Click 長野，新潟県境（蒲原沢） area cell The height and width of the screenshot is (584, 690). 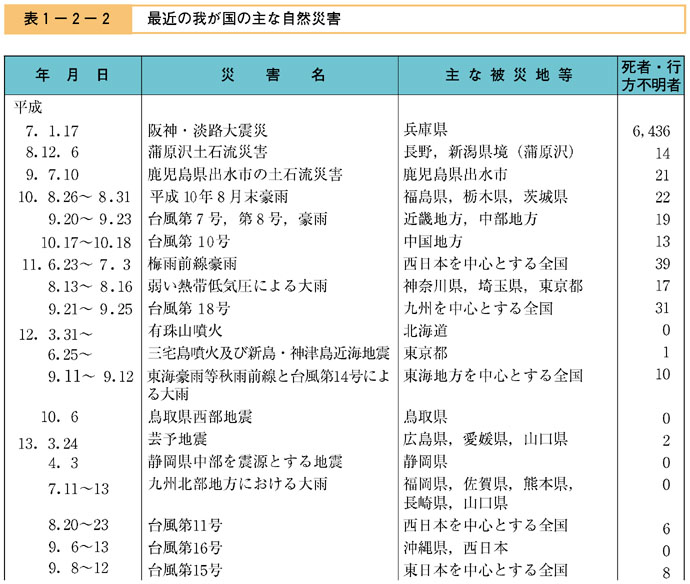click(x=489, y=152)
